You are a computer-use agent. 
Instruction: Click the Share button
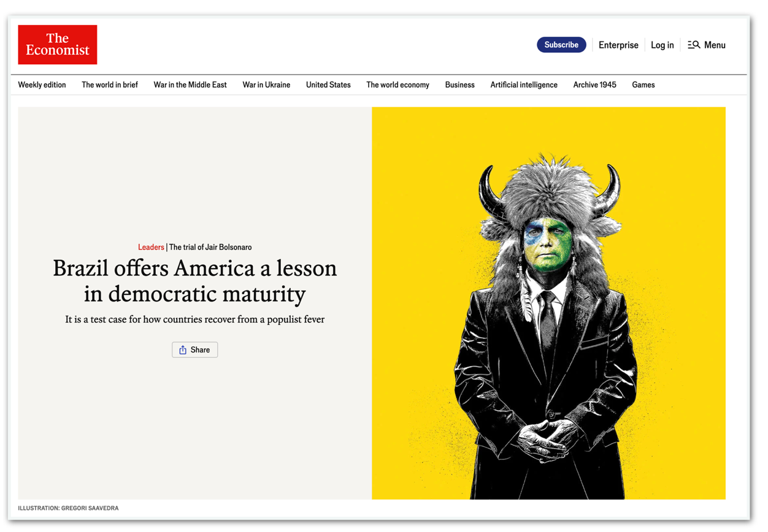click(x=194, y=350)
